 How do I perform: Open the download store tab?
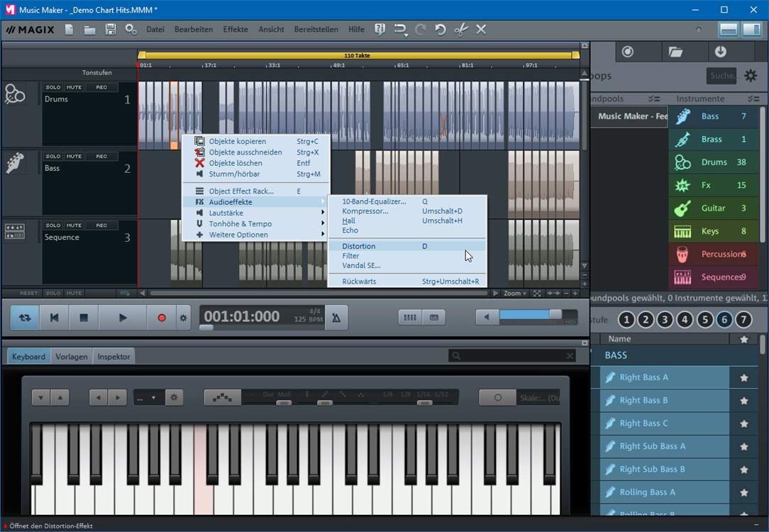pyautogui.click(x=720, y=52)
